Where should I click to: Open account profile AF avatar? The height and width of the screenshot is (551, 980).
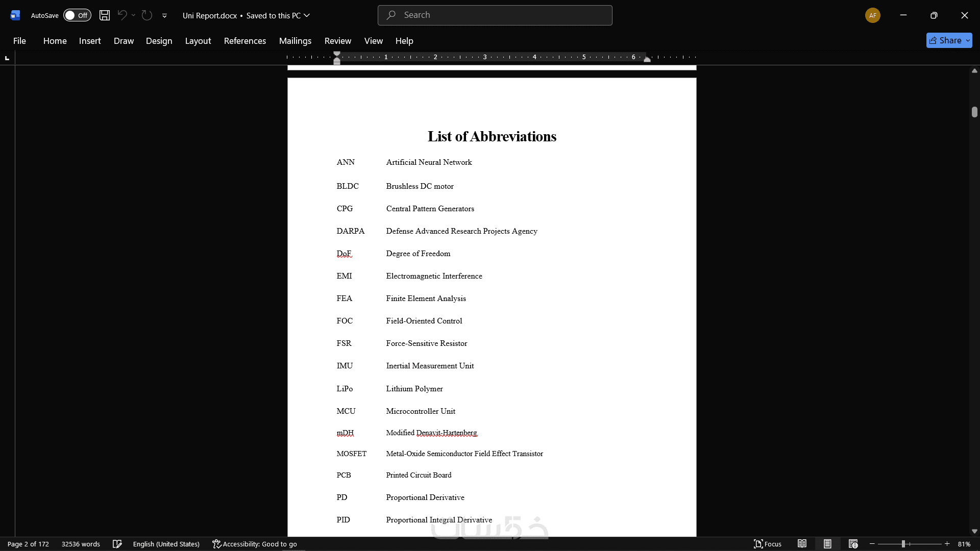(x=872, y=15)
